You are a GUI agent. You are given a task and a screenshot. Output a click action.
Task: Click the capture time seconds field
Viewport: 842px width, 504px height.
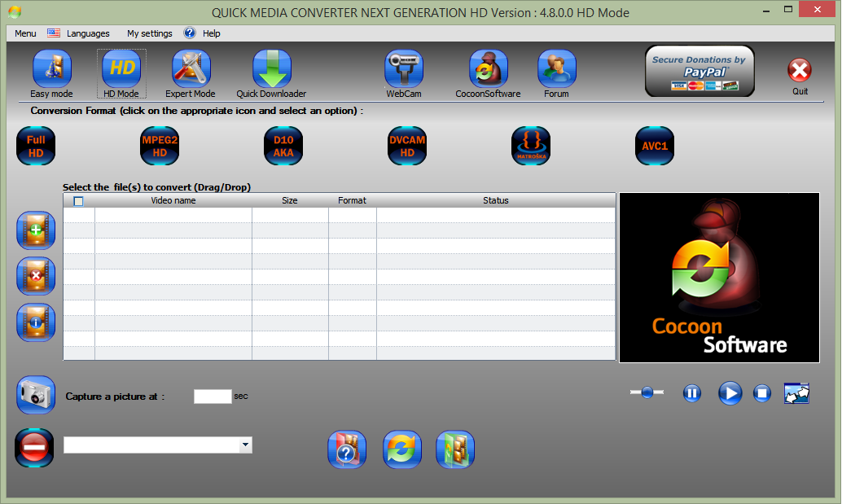(213, 396)
